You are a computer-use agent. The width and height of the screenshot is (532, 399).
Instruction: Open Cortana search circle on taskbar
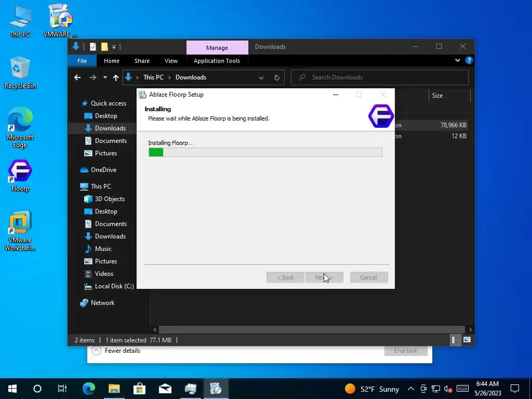[x=37, y=389]
